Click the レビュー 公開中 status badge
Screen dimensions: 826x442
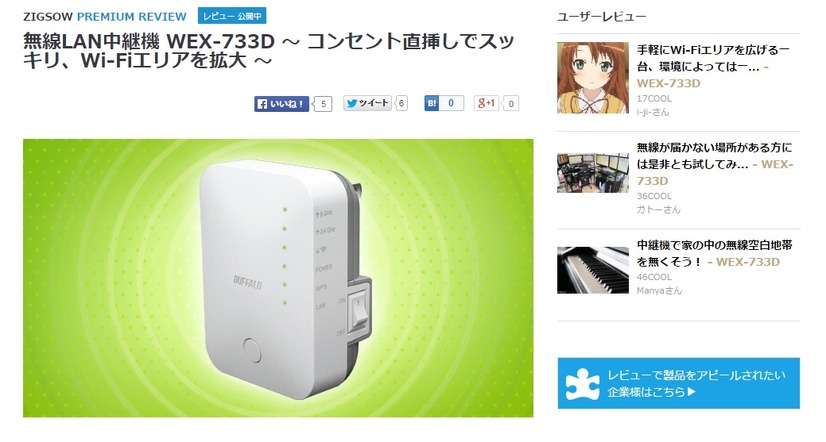232,16
